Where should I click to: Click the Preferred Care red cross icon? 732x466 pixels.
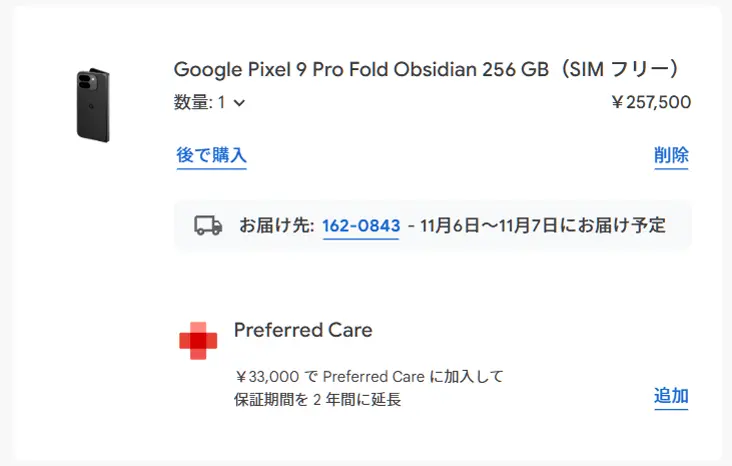click(198, 341)
